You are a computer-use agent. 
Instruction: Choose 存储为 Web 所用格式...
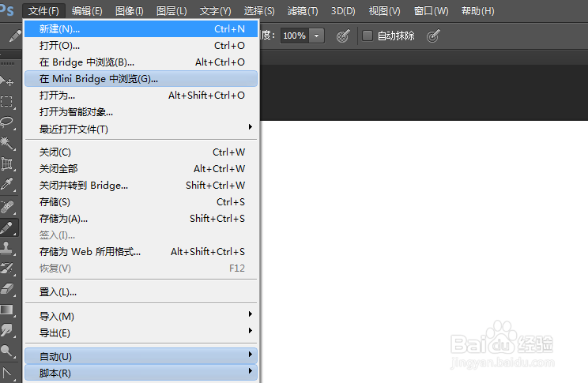tap(141, 251)
